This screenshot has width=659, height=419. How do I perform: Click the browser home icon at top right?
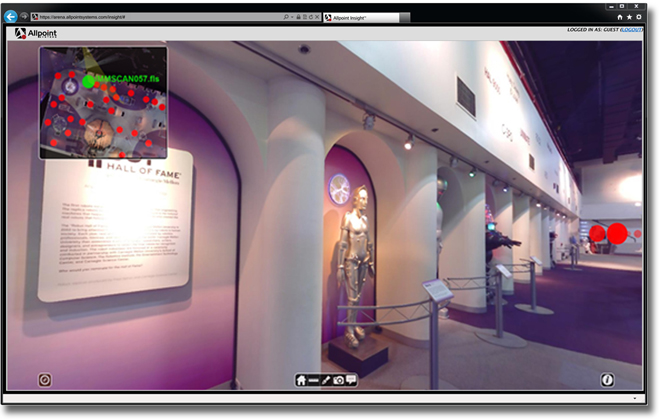tap(619, 17)
